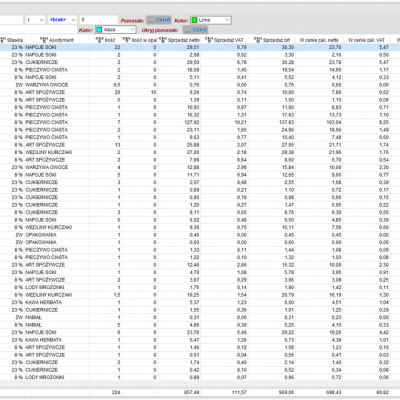Click the KAWA HERBATA row with netto 5,47
Screen dimensions: 400x400
pyautogui.click(x=200, y=340)
